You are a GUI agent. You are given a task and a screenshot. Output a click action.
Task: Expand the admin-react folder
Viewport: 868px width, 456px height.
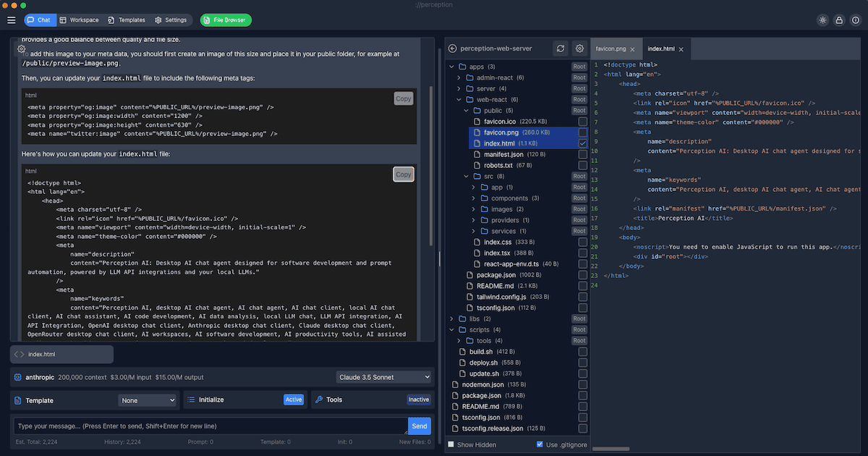point(459,77)
